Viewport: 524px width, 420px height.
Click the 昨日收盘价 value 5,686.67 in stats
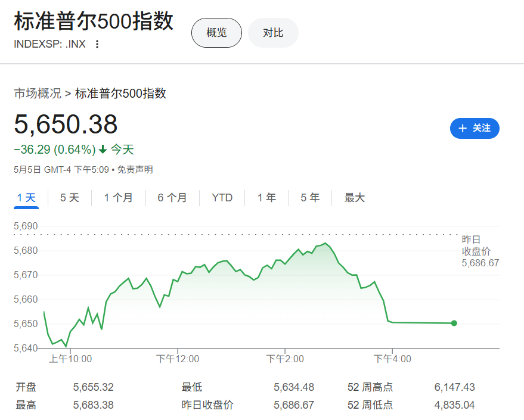294,405
